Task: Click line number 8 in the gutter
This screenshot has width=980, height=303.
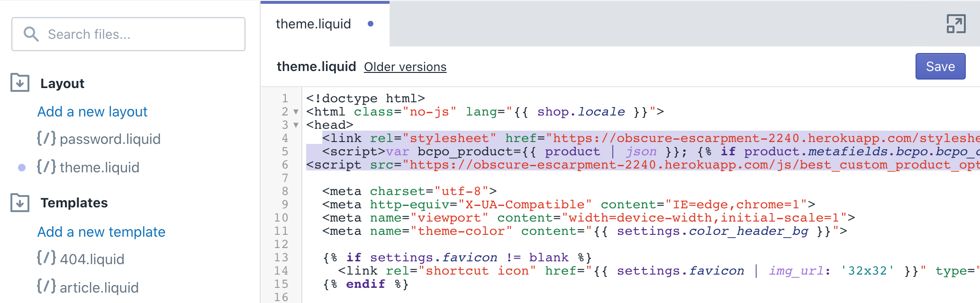Action: 285,191
